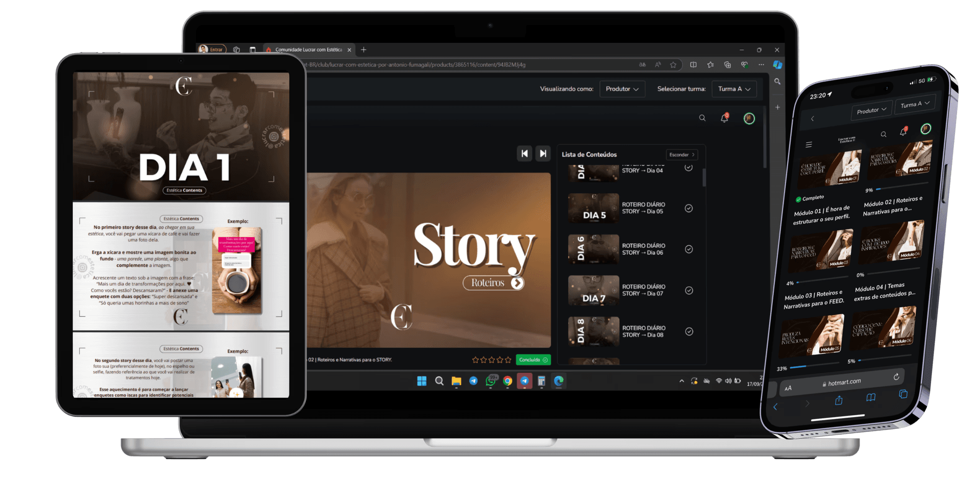Image resolution: width=980 pixels, height=483 pixels.
Task: Open DIA 7 lesson thumbnail
Action: tap(594, 291)
